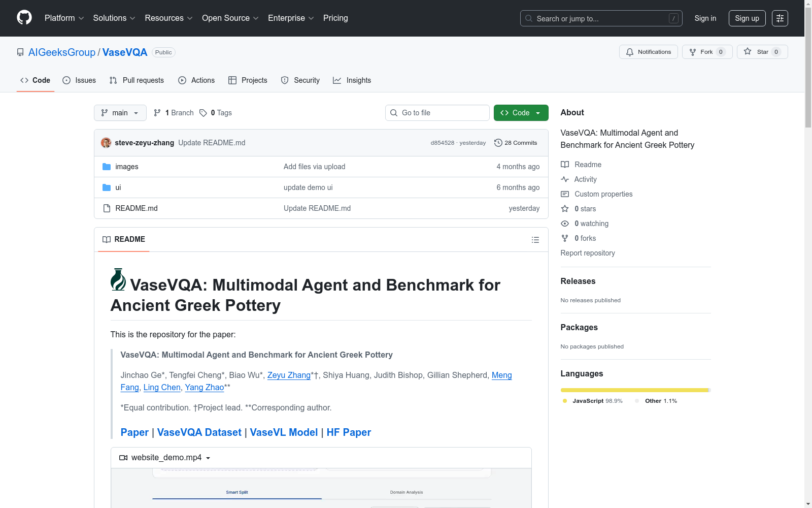This screenshot has width=812, height=508.
Task: Open the VaseVQA Dataset link
Action: tap(199, 432)
